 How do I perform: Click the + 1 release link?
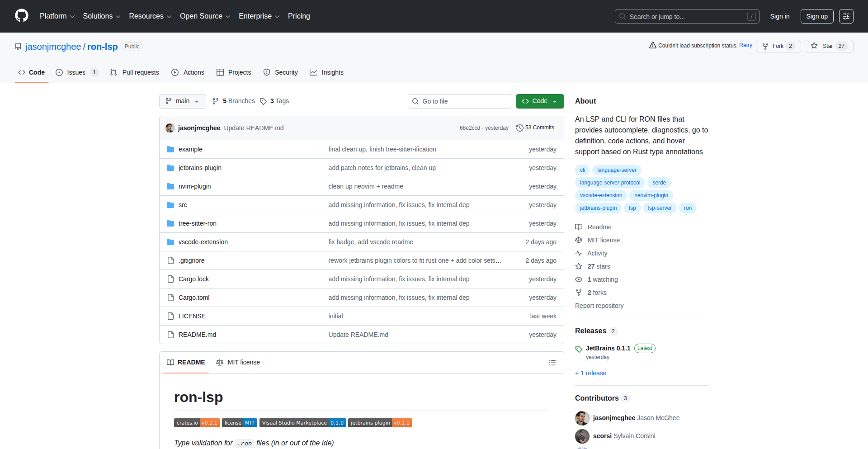click(590, 373)
